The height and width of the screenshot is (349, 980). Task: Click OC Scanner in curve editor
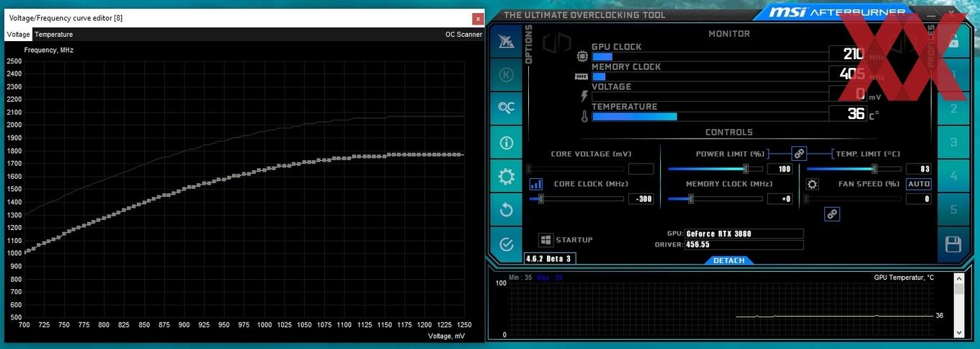(464, 34)
